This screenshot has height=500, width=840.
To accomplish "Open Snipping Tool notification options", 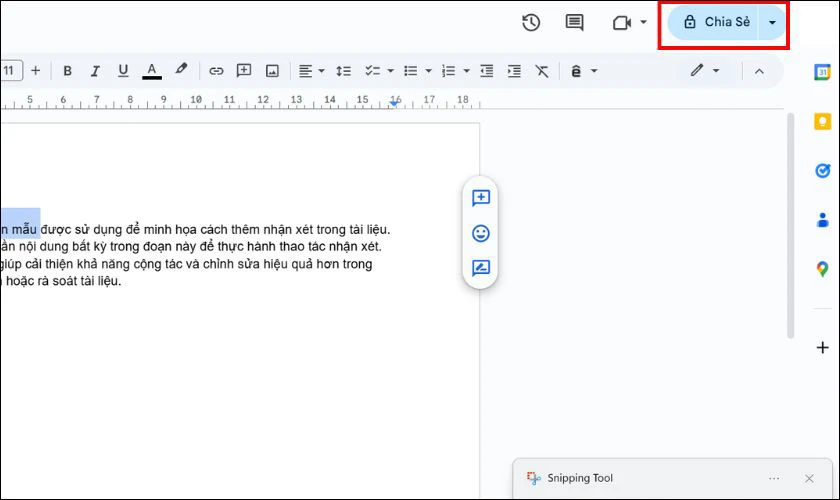I will pyautogui.click(x=774, y=478).
